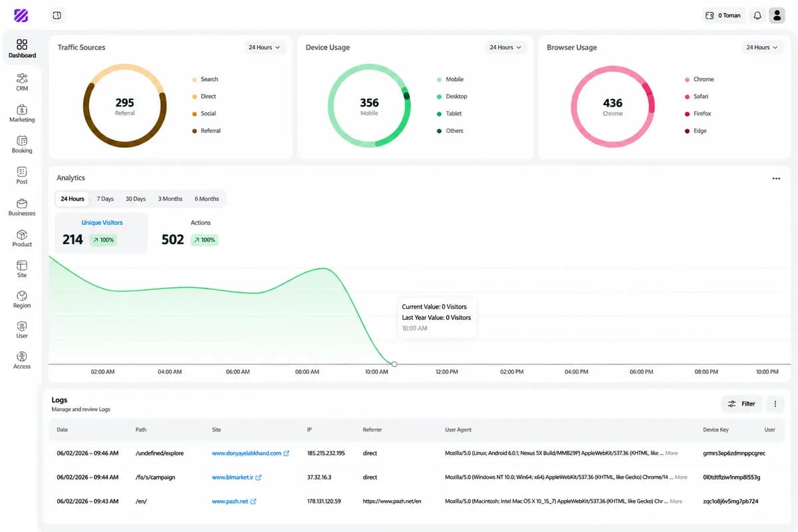798x532 pixels.
Task: Open the CRM section in sidebar
Action: tap(22, 82)
